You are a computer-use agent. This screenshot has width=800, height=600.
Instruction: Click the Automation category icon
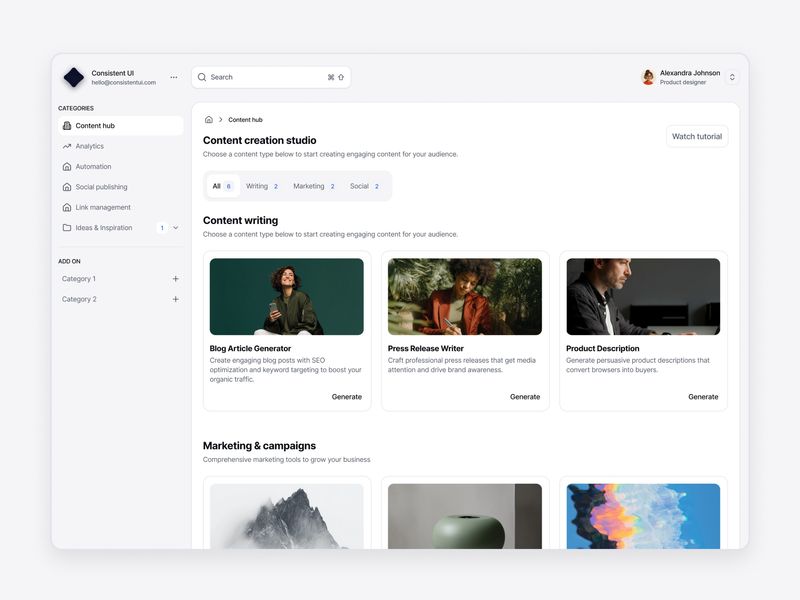click(x=65, y=166)
